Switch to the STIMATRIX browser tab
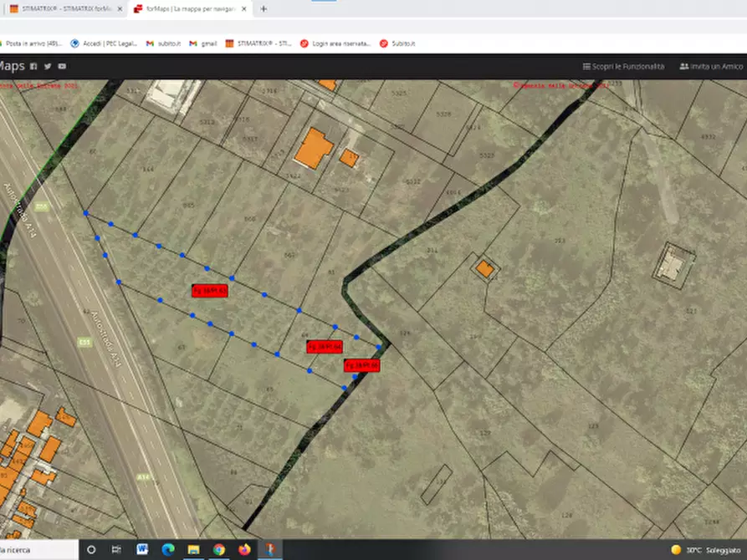Image resolution: width=747 pixels, height=560 pixels. [x=63, y=9]
